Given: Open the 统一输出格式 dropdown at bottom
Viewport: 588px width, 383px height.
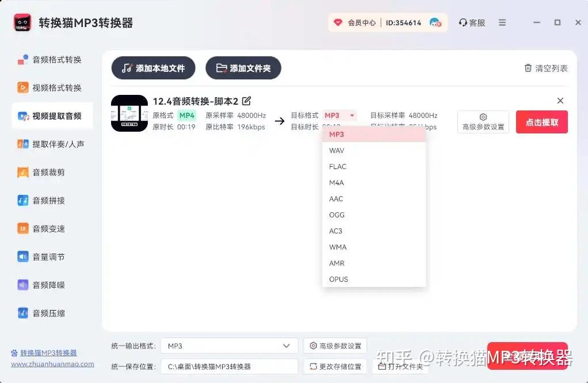Looking at the screenshot, I should 228,346.
